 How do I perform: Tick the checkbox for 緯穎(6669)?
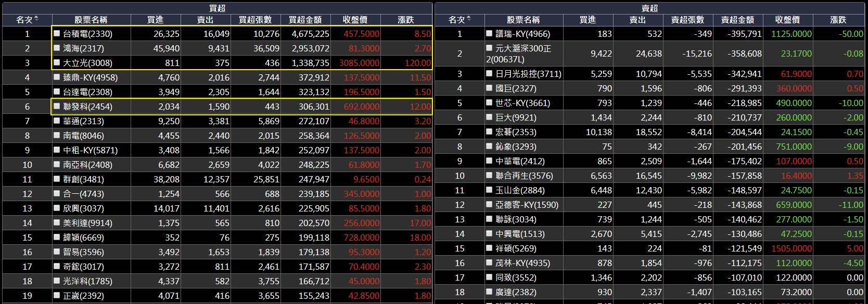pos(57,237)
